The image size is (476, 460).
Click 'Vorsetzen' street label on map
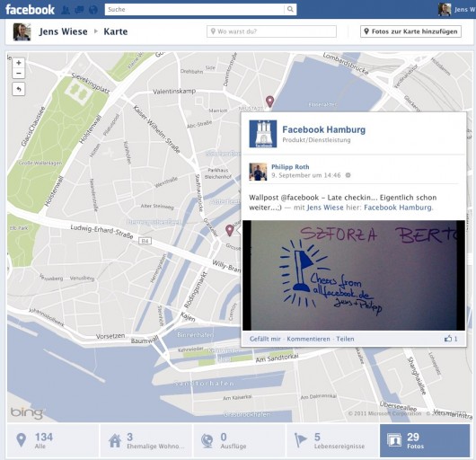pyautogui.click(x=110, y=336)
